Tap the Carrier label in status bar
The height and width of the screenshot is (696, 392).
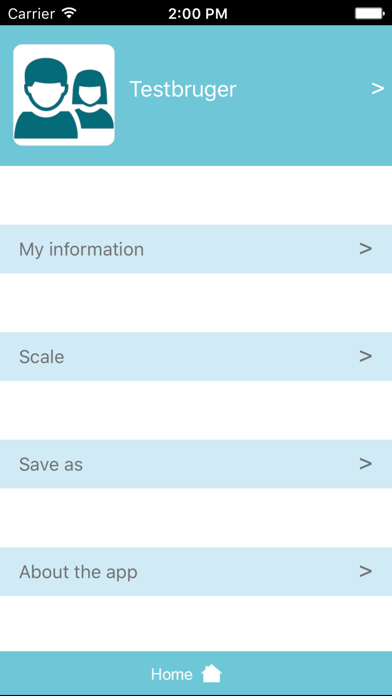point(33,14)
